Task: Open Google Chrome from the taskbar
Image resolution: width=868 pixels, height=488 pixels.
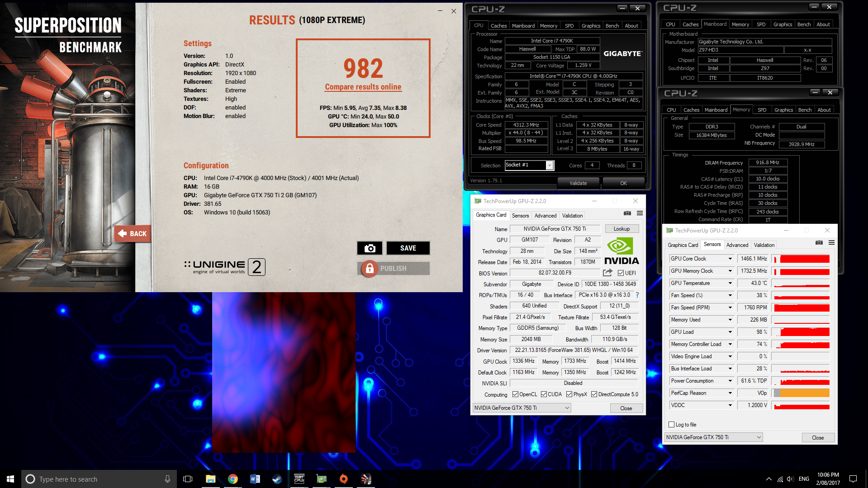Action: (x=232, y=479)
